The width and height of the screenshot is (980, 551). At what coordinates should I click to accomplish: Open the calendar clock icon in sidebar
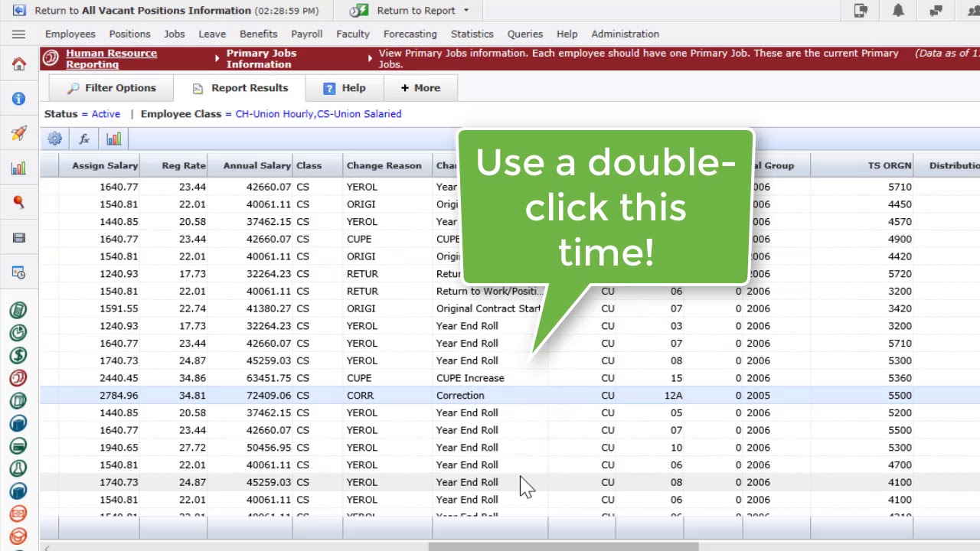(x=18, y=273)
